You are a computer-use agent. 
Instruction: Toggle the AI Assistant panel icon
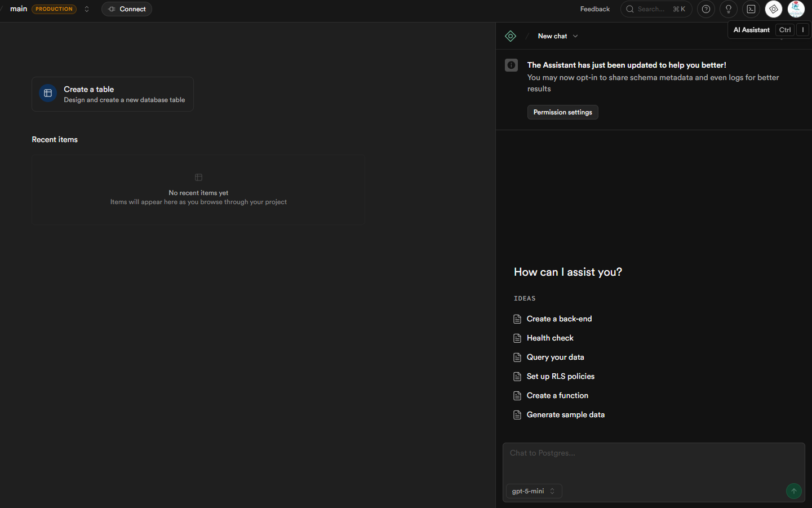[x=773, y=9]
